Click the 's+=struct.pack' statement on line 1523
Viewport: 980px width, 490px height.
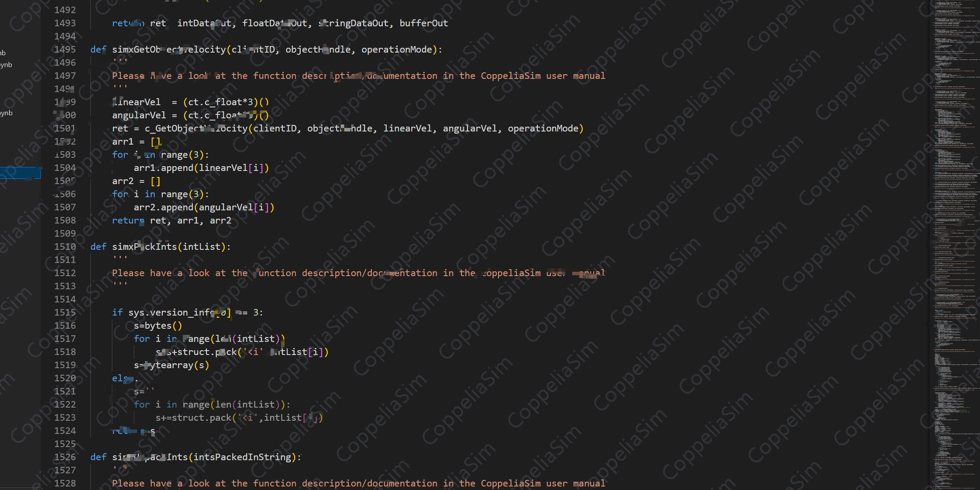click(239, 418)
